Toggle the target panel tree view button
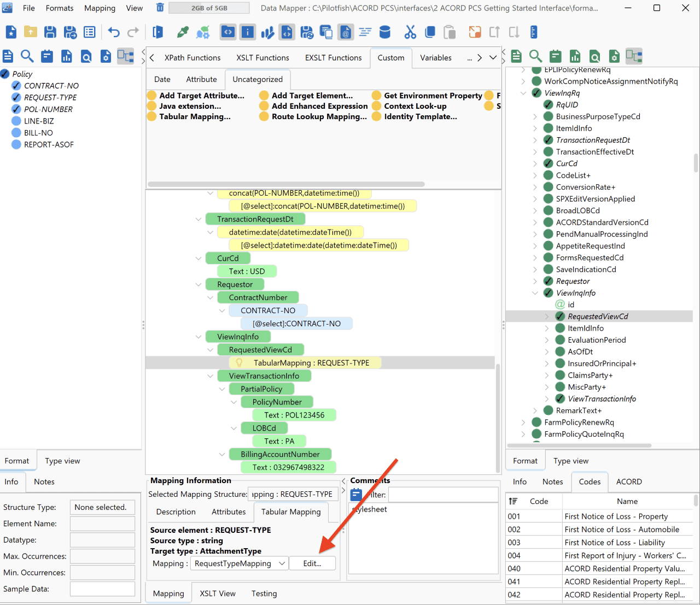This screenshot has width=700, height=605. tap(634, 56)
